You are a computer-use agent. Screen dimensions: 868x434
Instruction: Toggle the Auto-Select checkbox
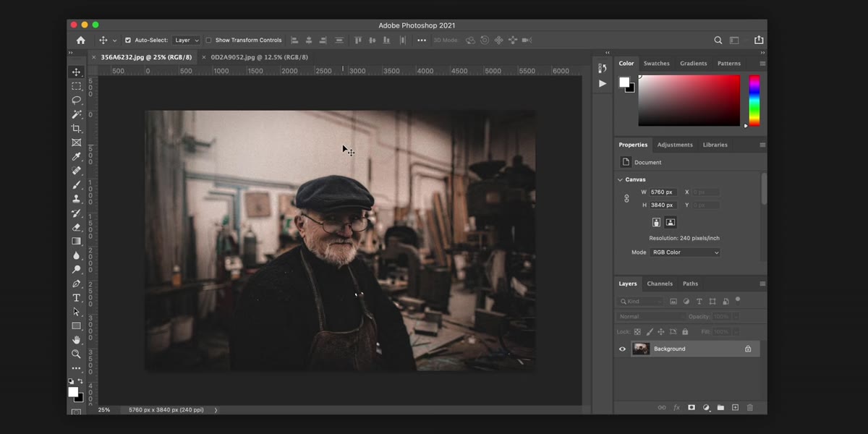point(128,41)
